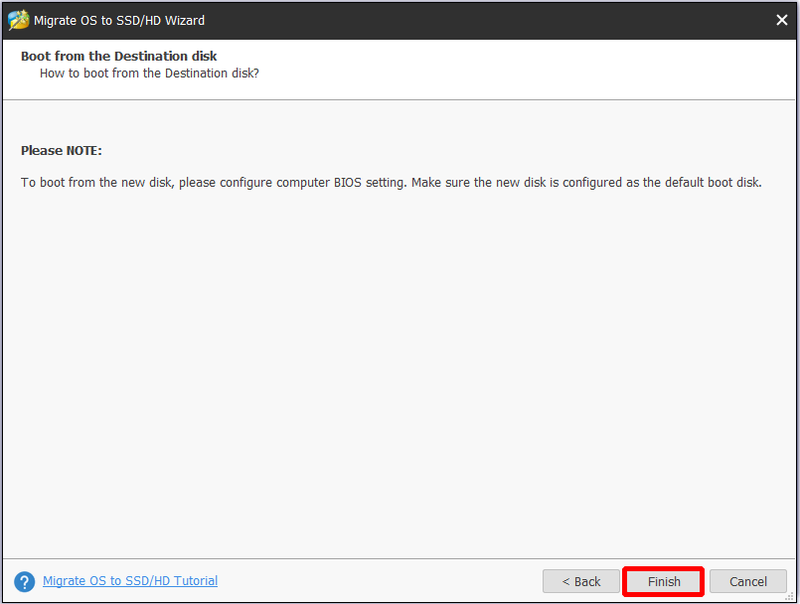Click the heading Boot from the Destination disk
Screen dimensions: 800x604
pos(119,56)
